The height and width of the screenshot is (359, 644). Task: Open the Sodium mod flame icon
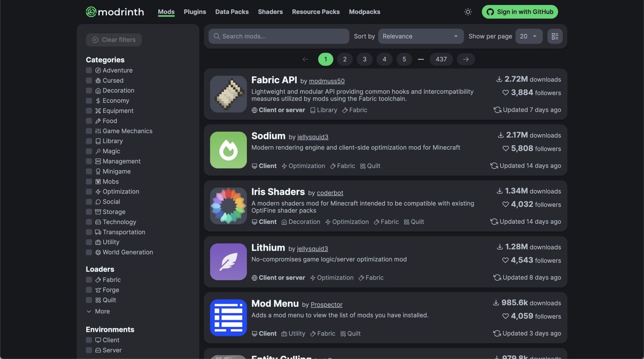click(x=228, y=150)
